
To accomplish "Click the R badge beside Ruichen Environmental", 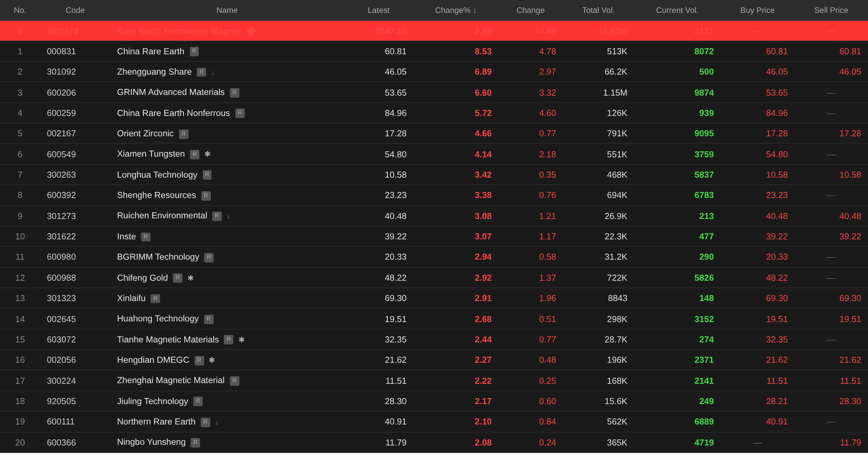I will click(217, 216).
